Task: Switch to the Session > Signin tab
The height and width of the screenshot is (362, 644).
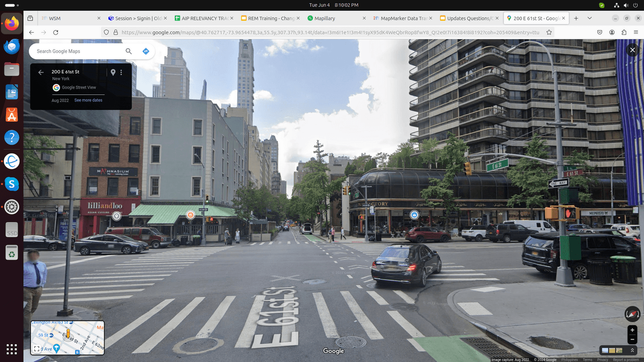Action: [136, 18]
